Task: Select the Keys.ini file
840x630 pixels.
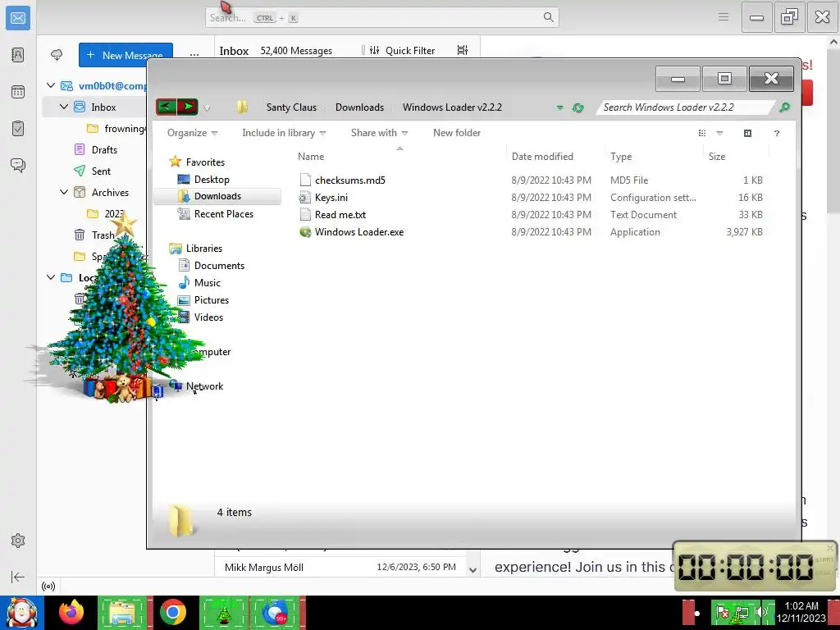Action: [x=331, y=197]
